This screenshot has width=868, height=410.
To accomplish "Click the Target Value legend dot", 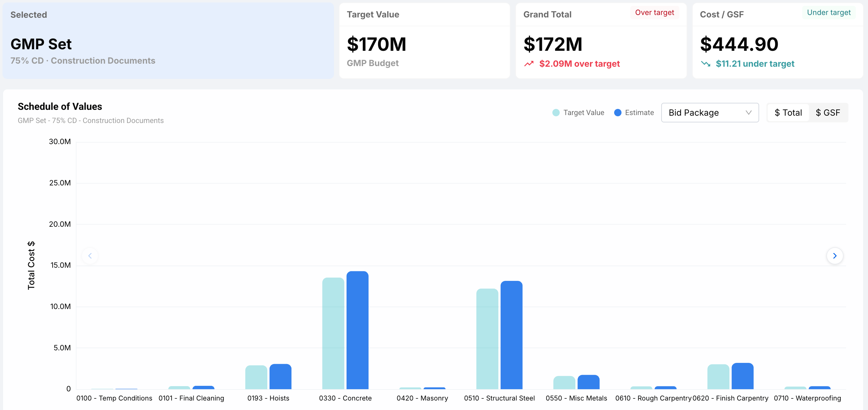I will [556, 113].
